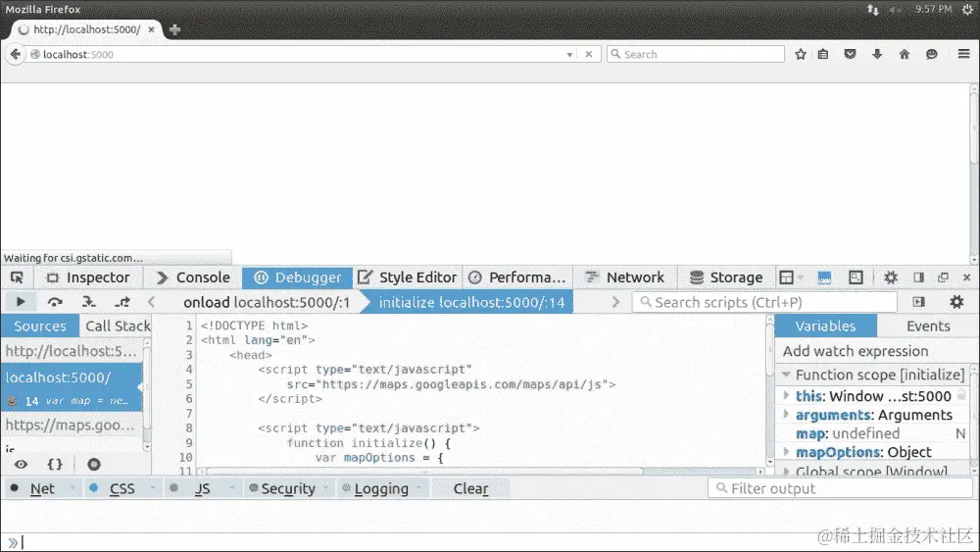Select the 'initialize localhost:5000/:14' stack frame

coord(471,303)
